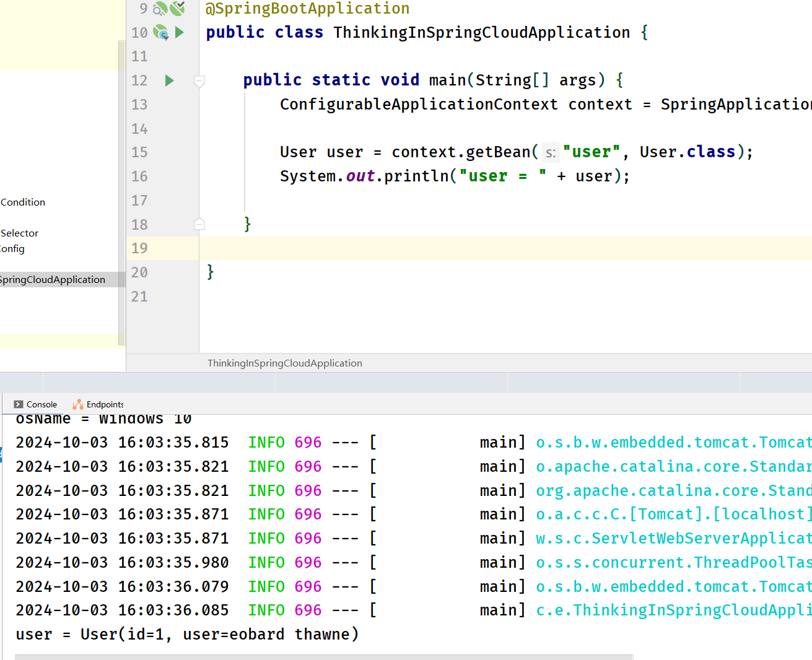Click the Spring checkmark gutter icon on line 9
This screenshot has width=812, height=660.
point(178,8)
